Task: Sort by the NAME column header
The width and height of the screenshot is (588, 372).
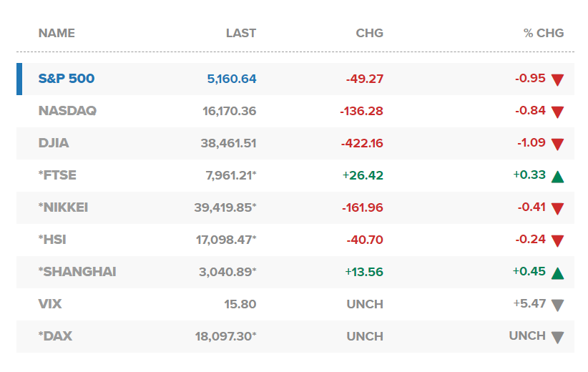Action: coord(57,33)
